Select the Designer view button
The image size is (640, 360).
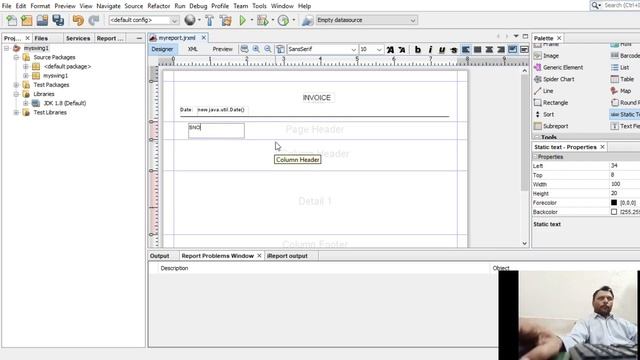point(162,49)
